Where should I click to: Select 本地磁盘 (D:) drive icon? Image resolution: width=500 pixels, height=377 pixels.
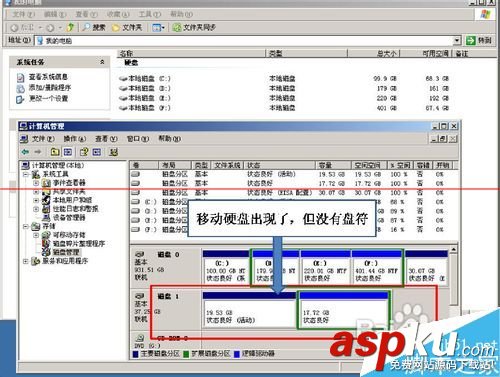click(x=123, y=89)
